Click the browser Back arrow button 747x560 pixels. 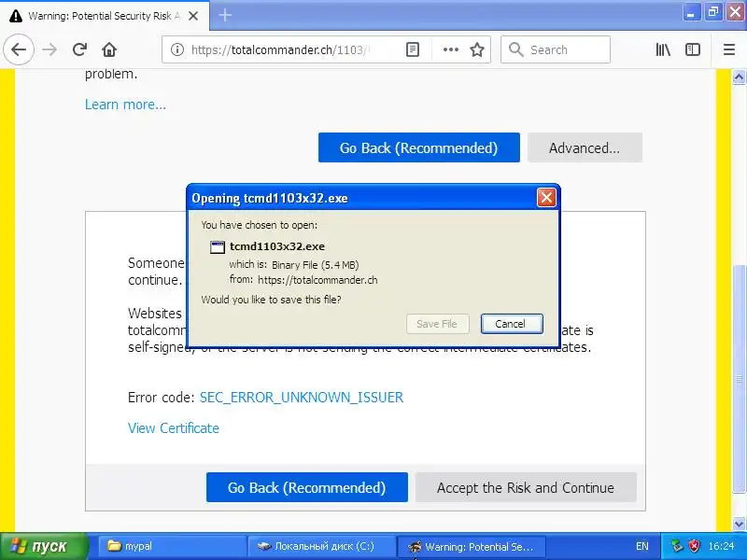pyautogui.click(x=19, y=49)
